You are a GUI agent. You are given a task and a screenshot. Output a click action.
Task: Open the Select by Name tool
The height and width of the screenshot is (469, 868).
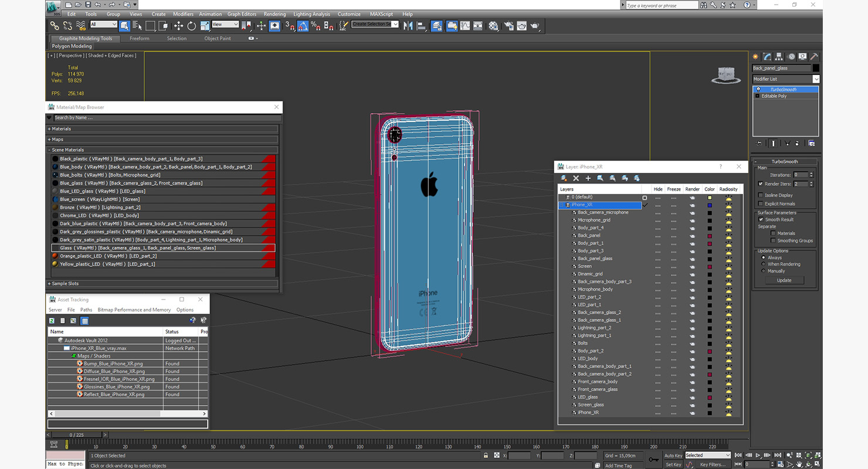coord(137,25)
